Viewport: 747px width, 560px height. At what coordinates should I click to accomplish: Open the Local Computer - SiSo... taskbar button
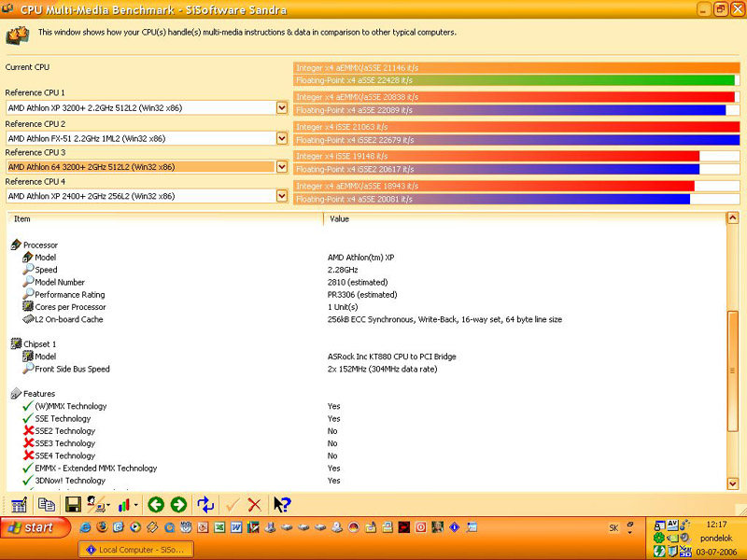tap(136, 550)
